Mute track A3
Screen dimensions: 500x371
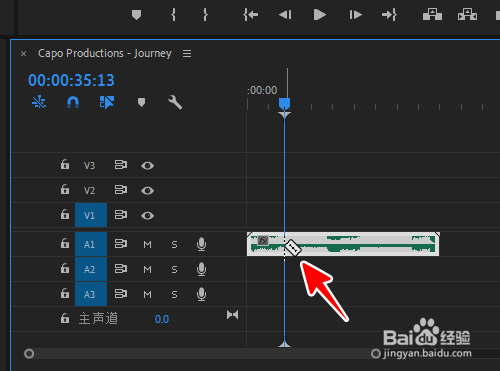[x=147, y=295]
